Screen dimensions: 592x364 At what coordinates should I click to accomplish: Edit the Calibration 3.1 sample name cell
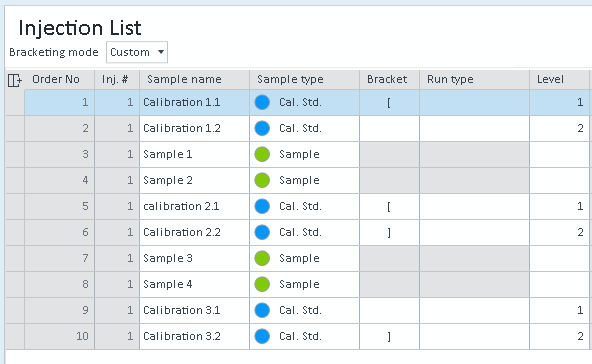pyautogui.click(x=194, y=310)
